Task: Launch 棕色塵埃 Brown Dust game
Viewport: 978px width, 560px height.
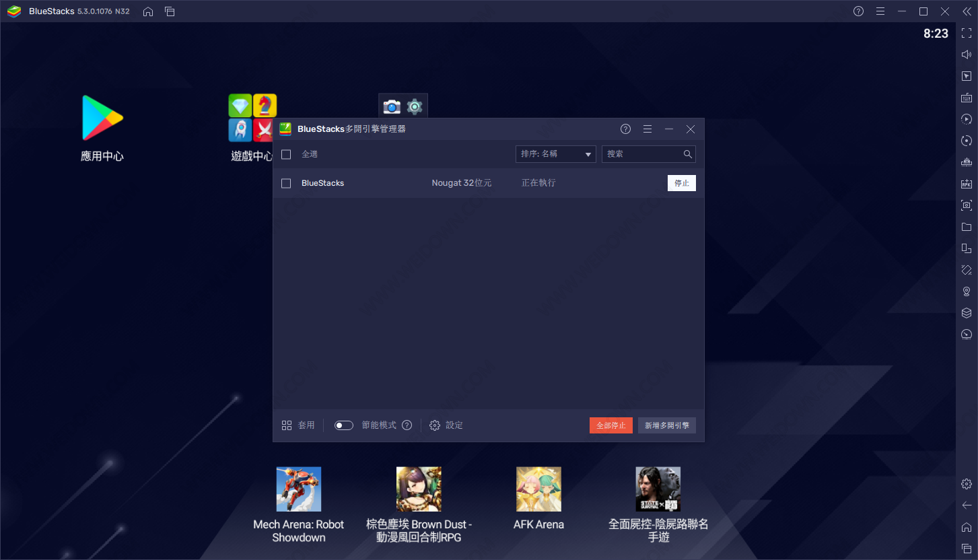Action: pyautogui.click(x=419, y=489)
